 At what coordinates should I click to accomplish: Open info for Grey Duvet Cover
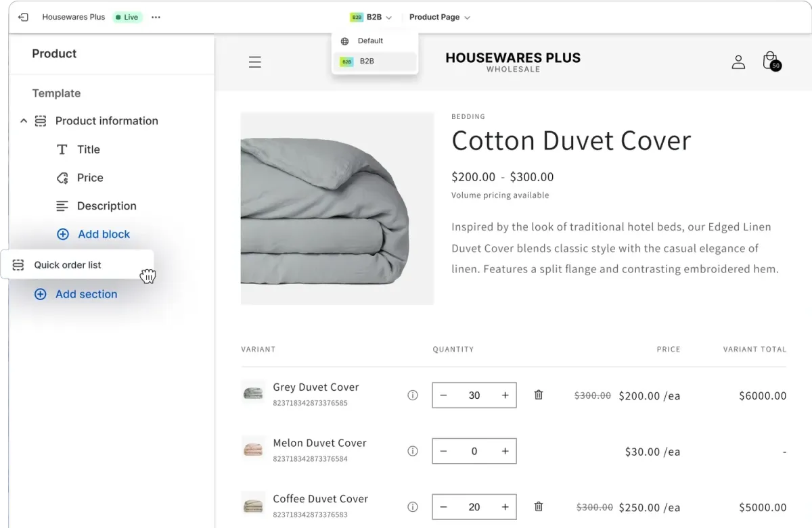click(x=413, y=395)
